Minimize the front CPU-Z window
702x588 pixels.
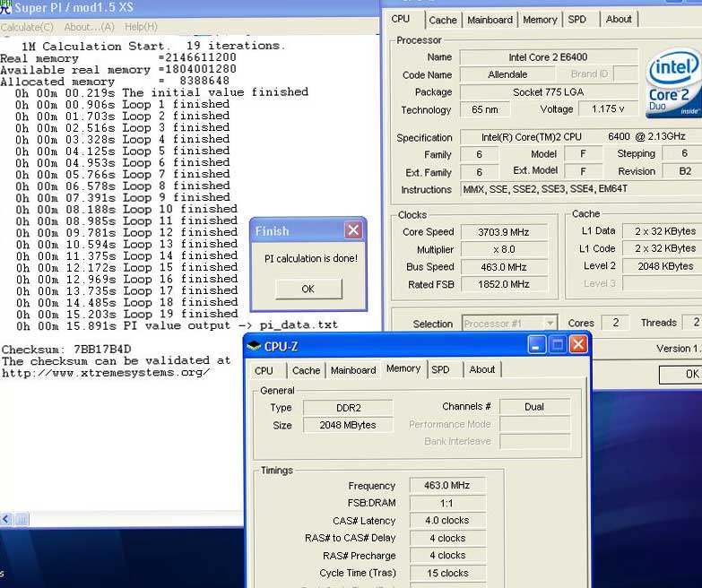[x=536, y=344]
